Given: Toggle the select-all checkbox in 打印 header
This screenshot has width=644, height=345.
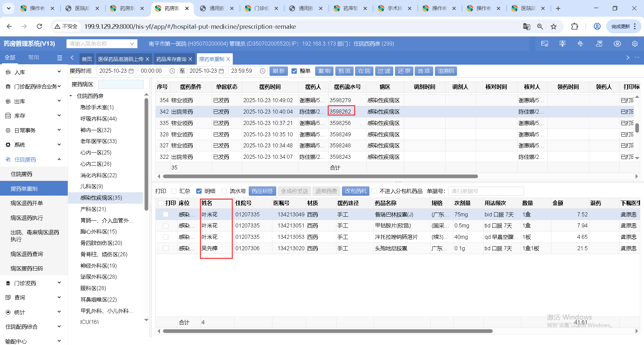Looking at the screenshot, I should pos(160,203).
